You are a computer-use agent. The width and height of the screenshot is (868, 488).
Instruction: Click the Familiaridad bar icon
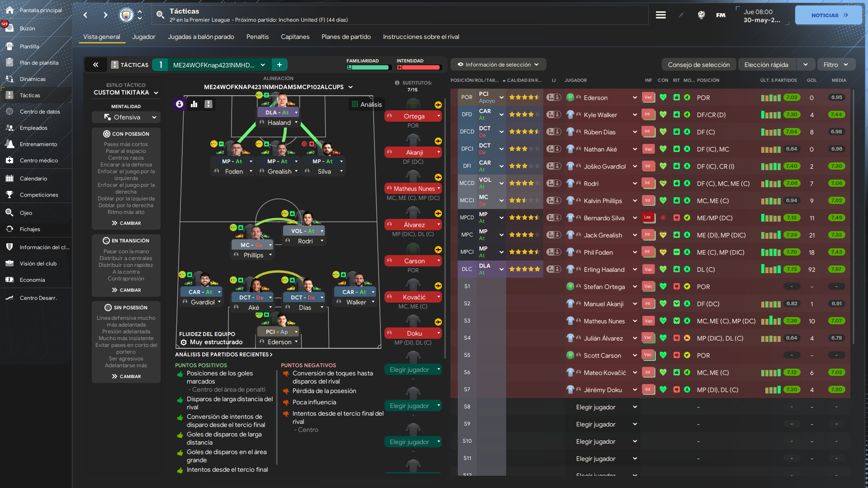[349, 67]
